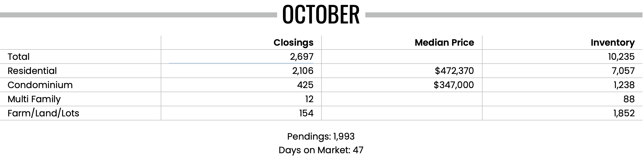Click the total inventory value 10,235
This screenshot has height=157, width=644.
click(x=621, y=57)
